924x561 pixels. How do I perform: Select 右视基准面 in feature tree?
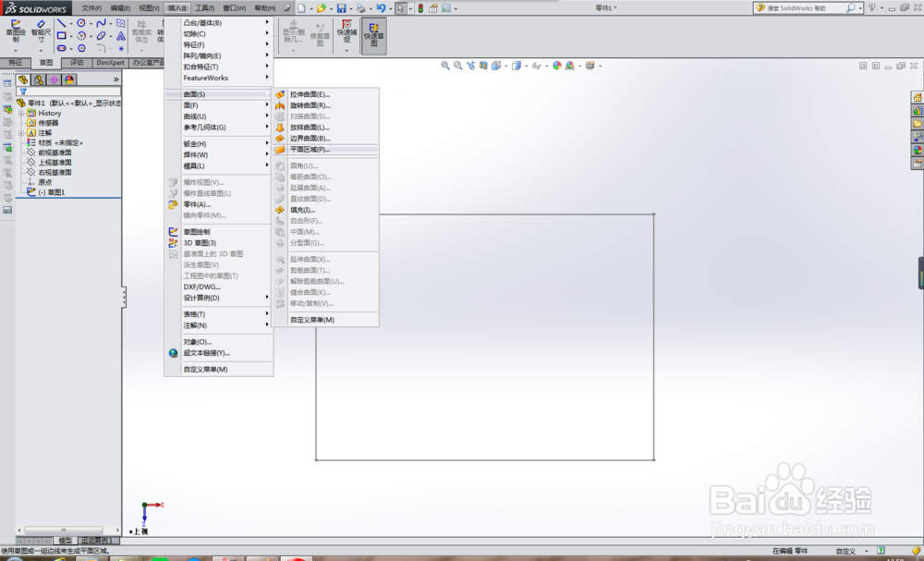[x=55, y=173]
